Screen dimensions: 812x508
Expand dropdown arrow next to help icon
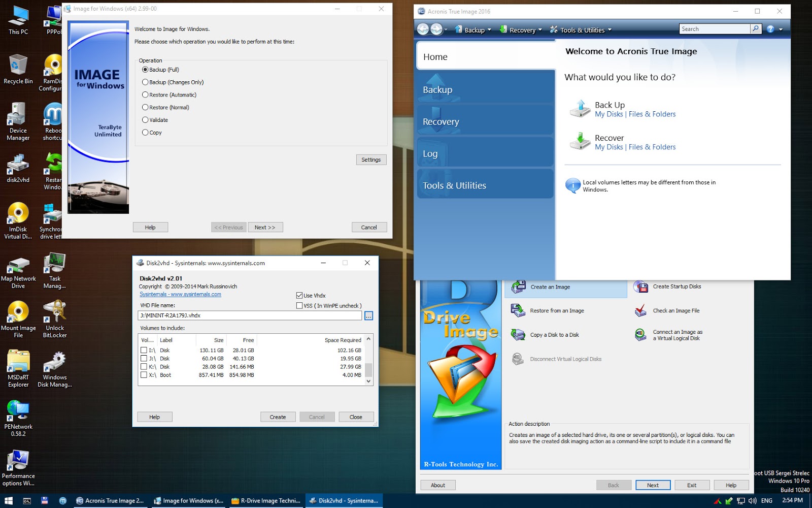[781, 29]
